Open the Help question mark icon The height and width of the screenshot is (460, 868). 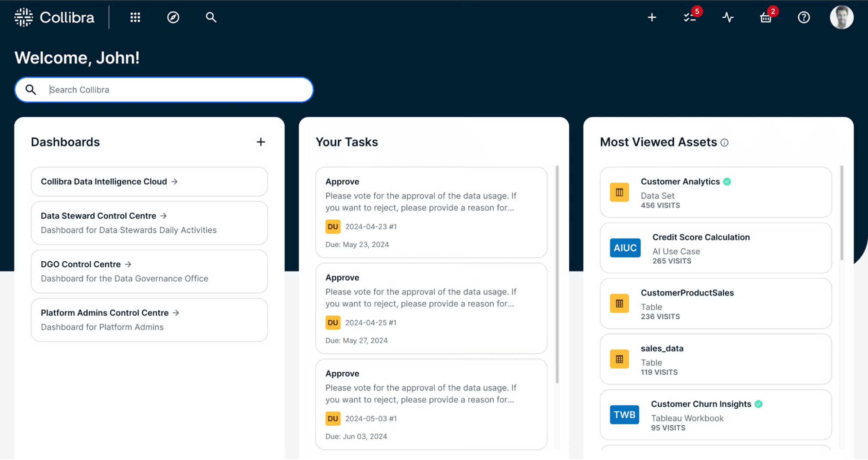tap(804, 17)
